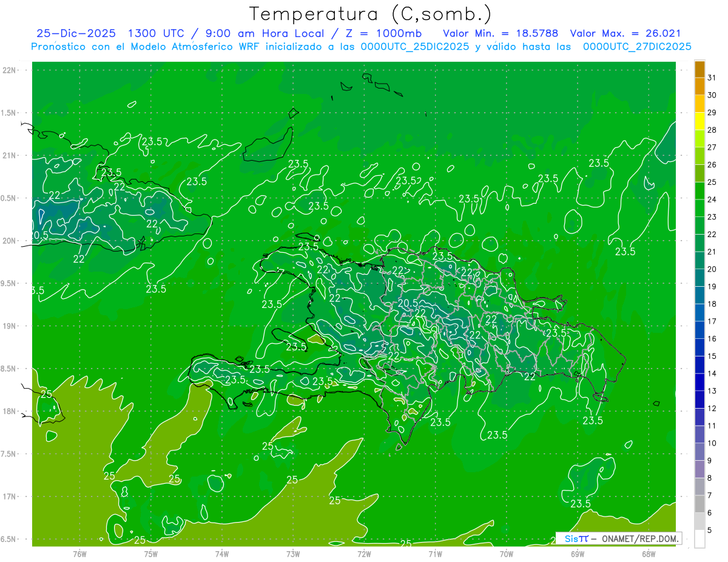
Task: Select the teal swatch between 19 and 20
Action: pos(699,278)
